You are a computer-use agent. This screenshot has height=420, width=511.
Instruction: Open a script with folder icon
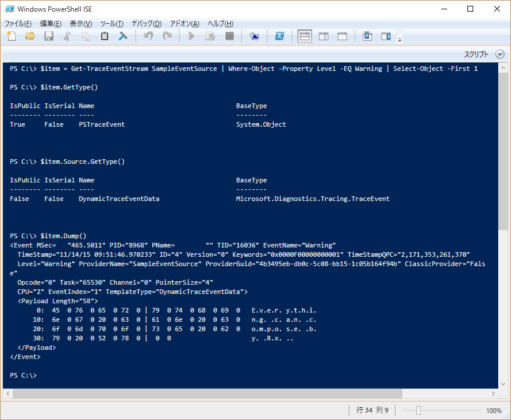(x=30, y=36)
